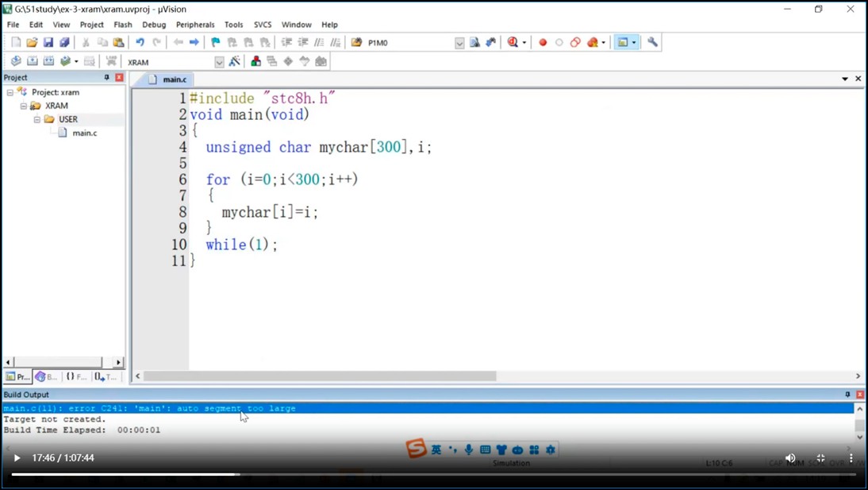Set a bookmark with the flag icon
This screenshot has width=868, height=490.
point(215,43)
